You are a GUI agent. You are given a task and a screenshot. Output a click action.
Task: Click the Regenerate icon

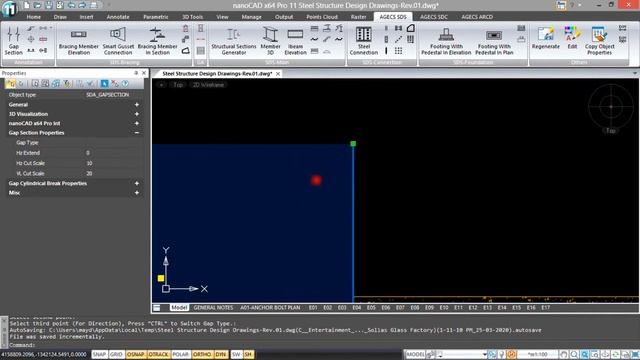[x=545, y=38]
